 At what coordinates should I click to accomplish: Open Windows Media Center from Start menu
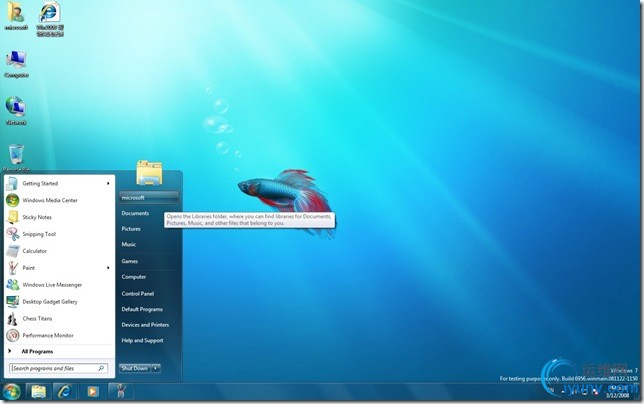[x=60, y=200]
